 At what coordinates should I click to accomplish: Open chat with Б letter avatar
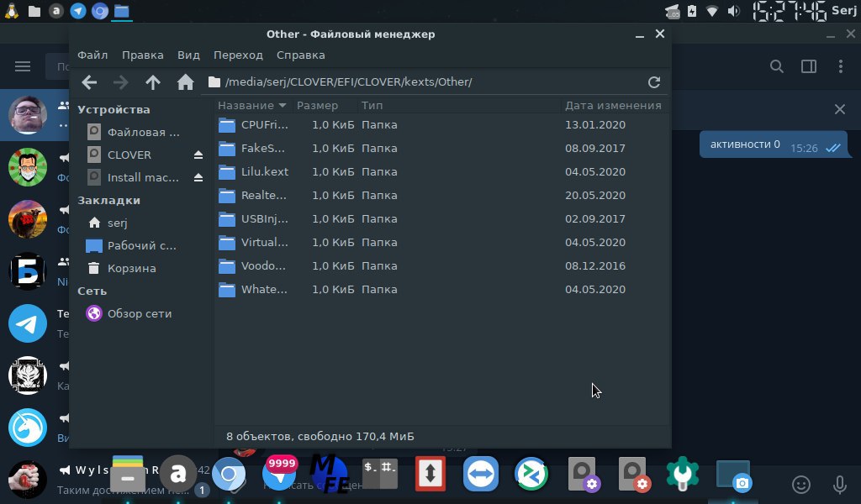(x=28, y=271)
